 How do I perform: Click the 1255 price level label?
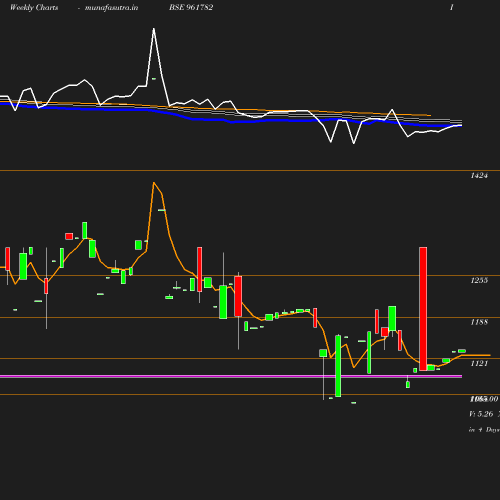click(x=479, y=280)
